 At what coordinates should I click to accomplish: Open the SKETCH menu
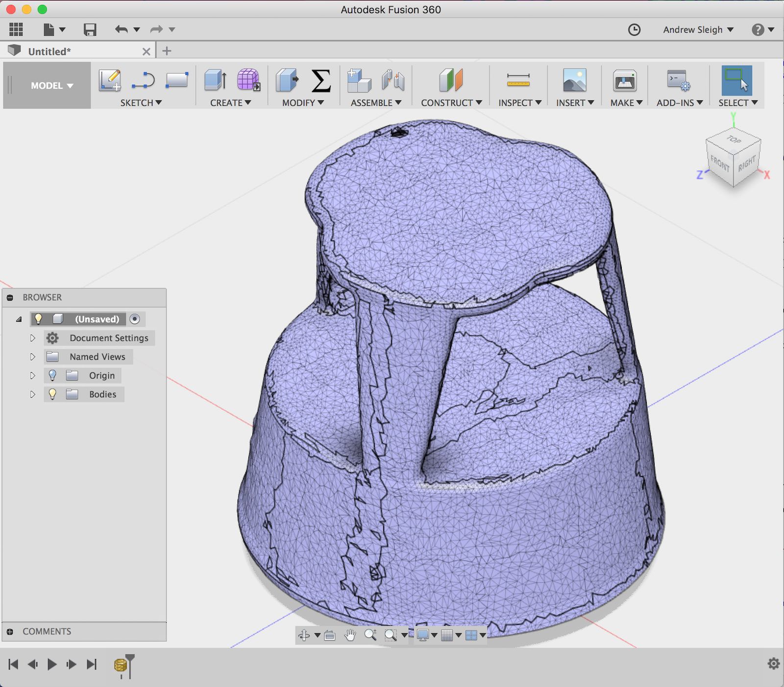[141, 103]
